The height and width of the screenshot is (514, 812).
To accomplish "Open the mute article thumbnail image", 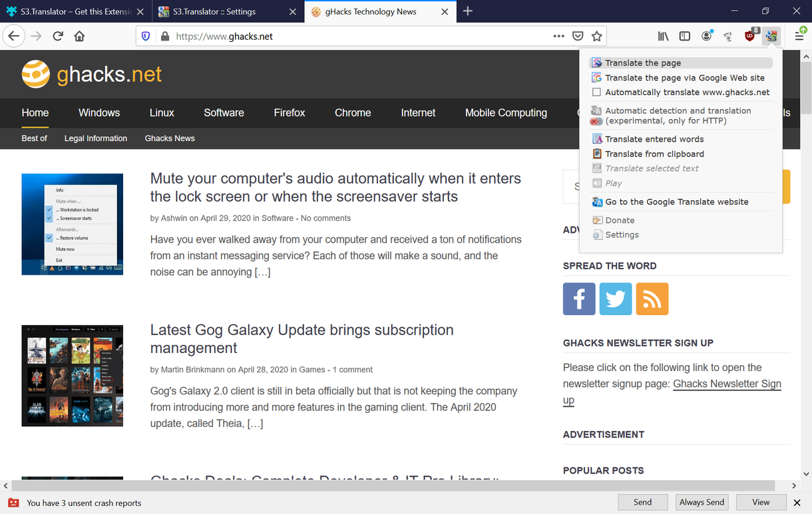I will [73, 224].
